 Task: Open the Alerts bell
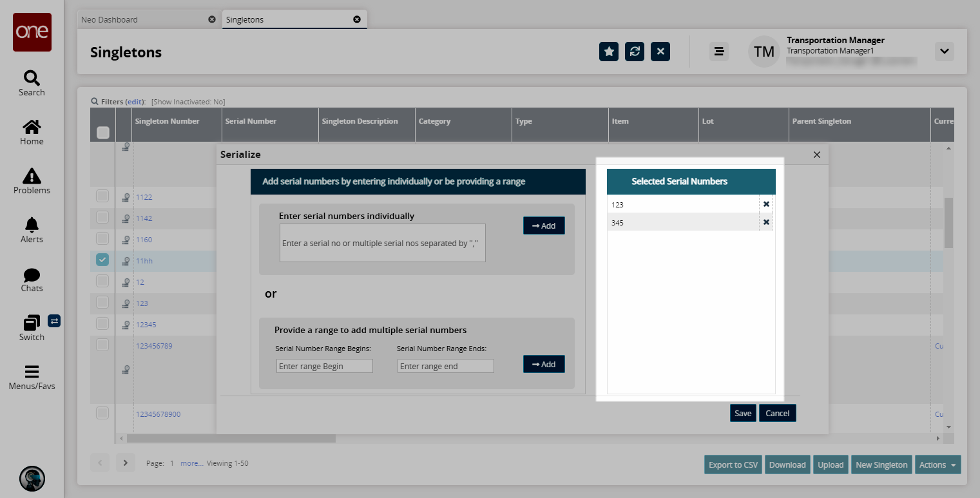[x=32, y=231]
